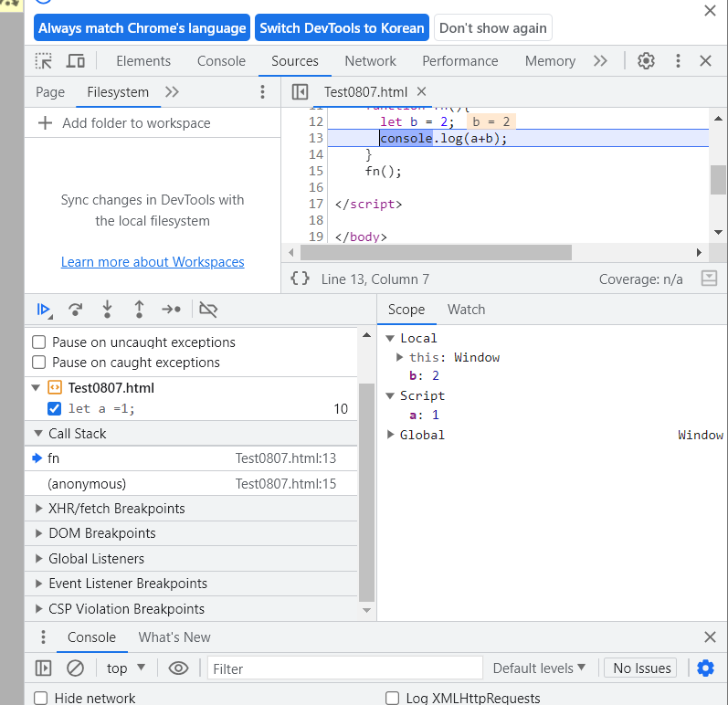This screenshot has height=705, width=728.
Task: Open the Default levels dropdown
Action: [539, 668]
